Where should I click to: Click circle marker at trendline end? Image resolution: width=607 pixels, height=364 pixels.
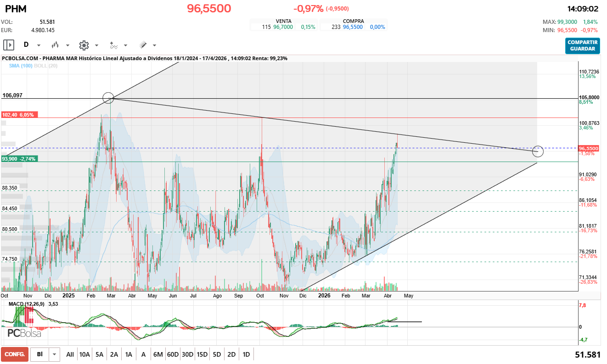[x=538, y=151]
